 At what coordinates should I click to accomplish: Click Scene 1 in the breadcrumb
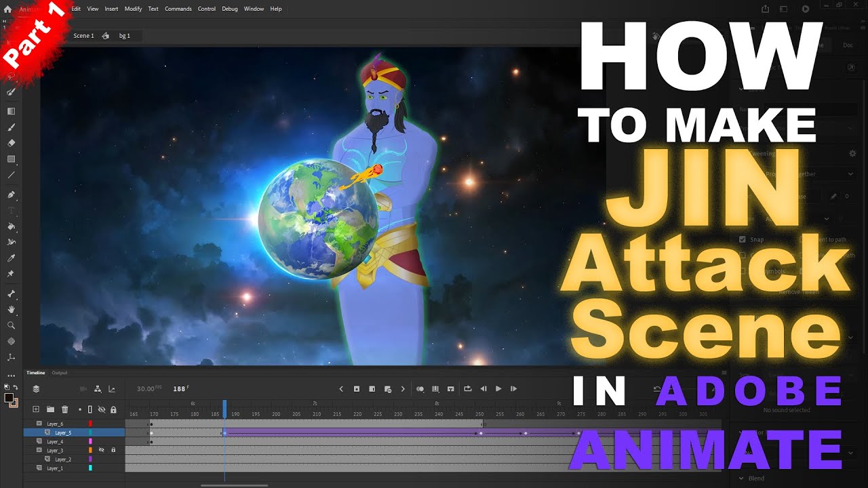[83, 36]
